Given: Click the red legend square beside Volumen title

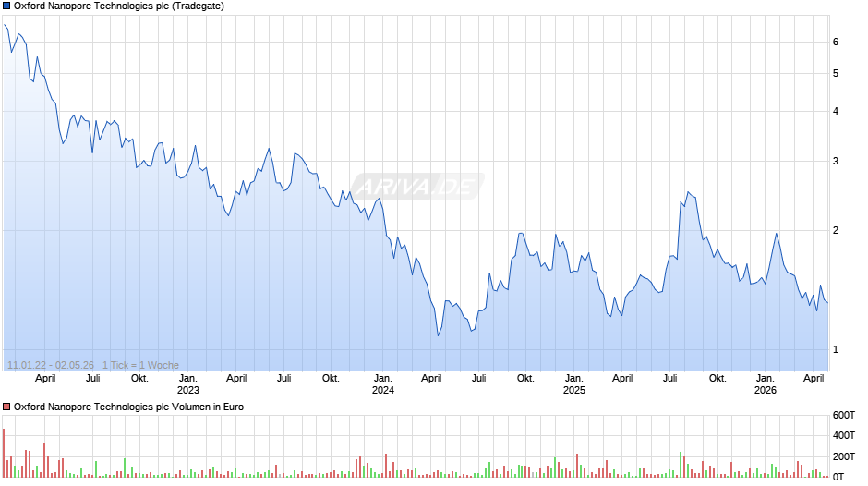Looking at the screenshot, I should [x=6, y=407].
